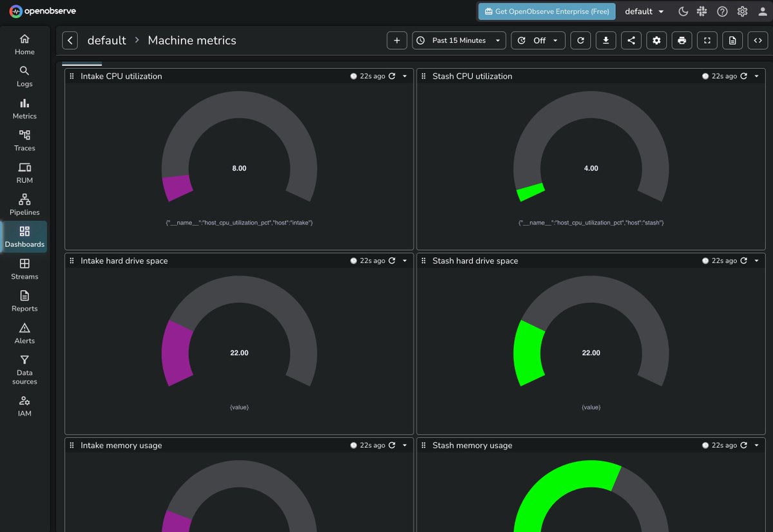Open the Reports section
773x532 pixels.
coord(24,301)
